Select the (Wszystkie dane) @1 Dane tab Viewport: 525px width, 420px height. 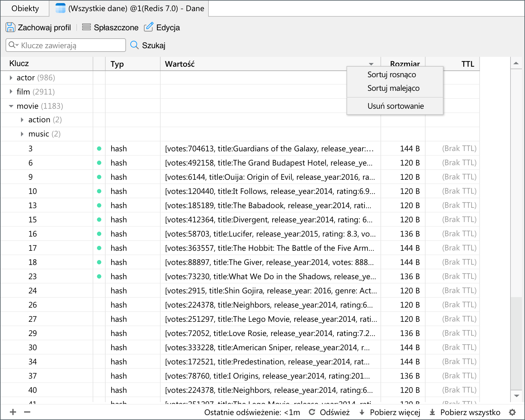(x=129, y=8)
